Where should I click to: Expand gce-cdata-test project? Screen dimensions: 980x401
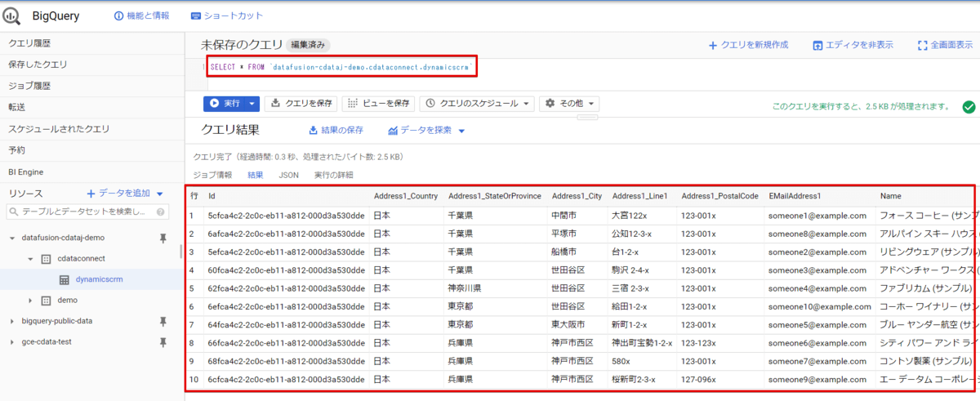tap(12, 341)
